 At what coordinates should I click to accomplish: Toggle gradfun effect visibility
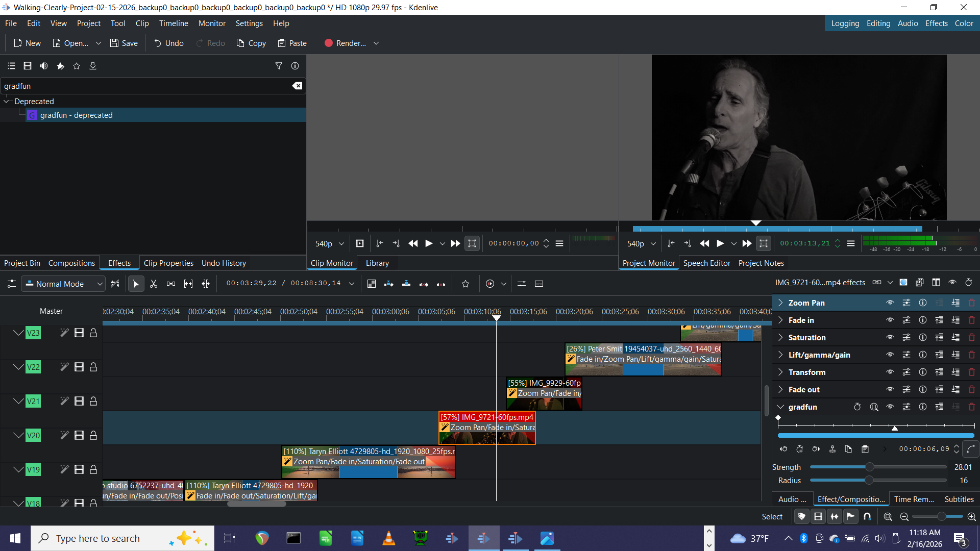pos(890,407)
